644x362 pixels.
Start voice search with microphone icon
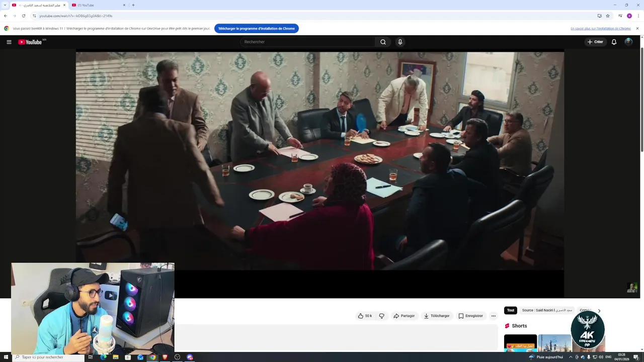[400, 42]
